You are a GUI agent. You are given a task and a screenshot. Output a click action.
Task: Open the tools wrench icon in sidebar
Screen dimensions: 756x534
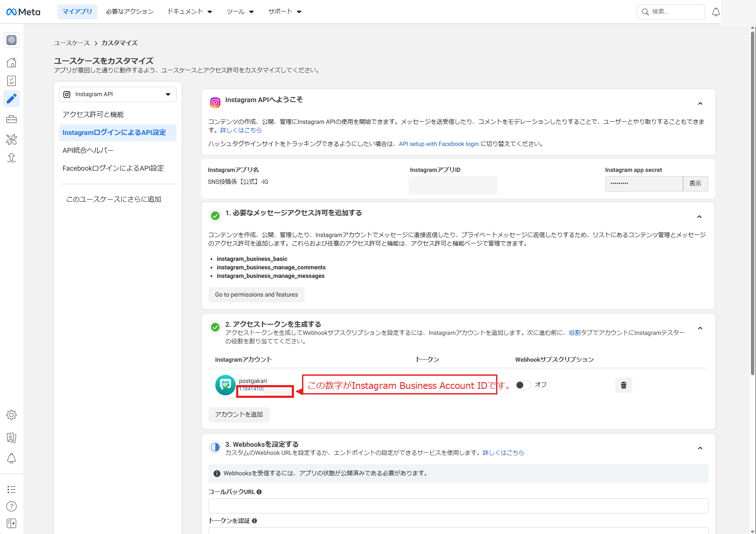[11, 139]
